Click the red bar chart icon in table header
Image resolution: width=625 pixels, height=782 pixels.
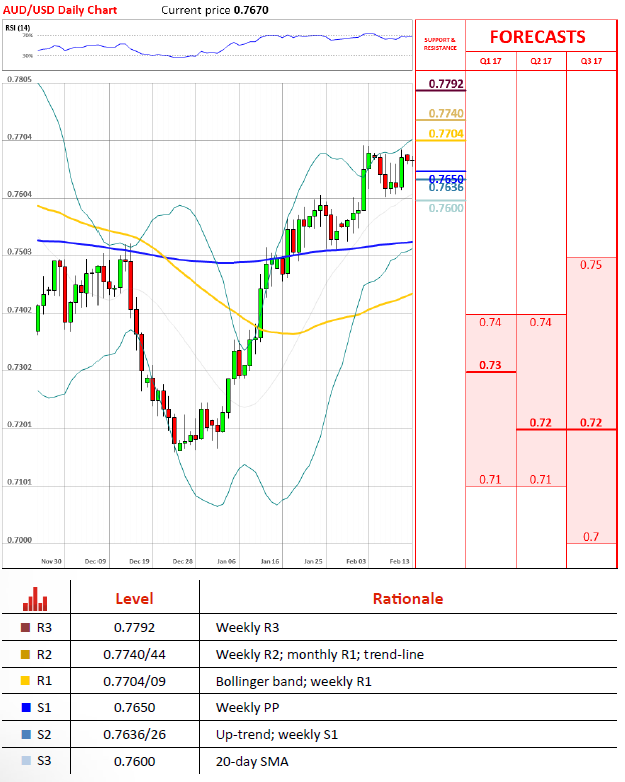pos(36,598)
